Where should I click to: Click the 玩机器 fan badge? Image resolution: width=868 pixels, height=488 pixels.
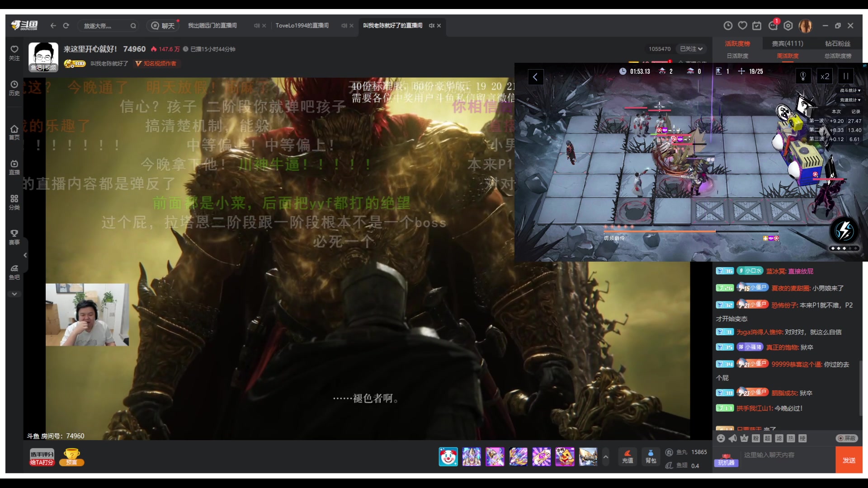(x=726, y=460)
